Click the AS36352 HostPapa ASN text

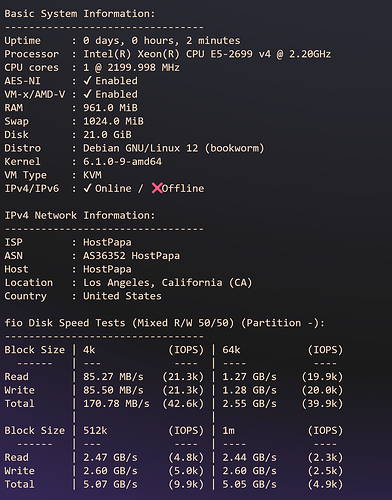131,256
